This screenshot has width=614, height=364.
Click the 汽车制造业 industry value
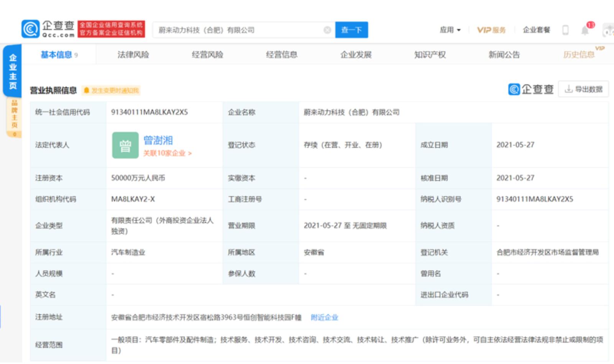[128, 253]
